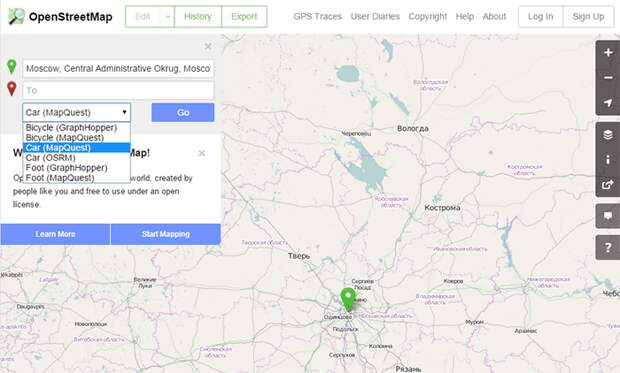Viewport: 620px width, 373px height.
Task: Click the Share map icon
Action: coord(608,185)
